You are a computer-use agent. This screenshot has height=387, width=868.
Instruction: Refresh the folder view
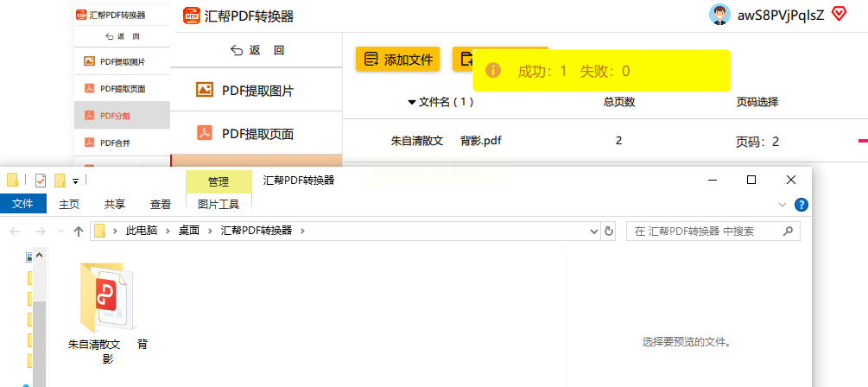(x=608, y=232)
